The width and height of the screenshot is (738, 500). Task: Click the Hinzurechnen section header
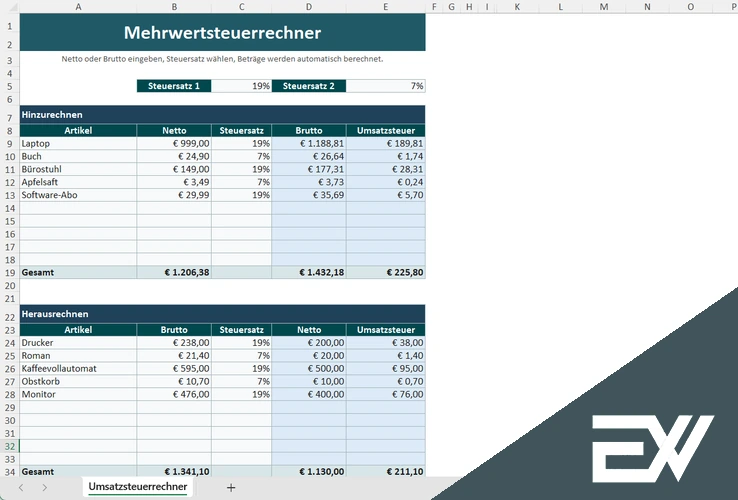click(x=223, y=115)
